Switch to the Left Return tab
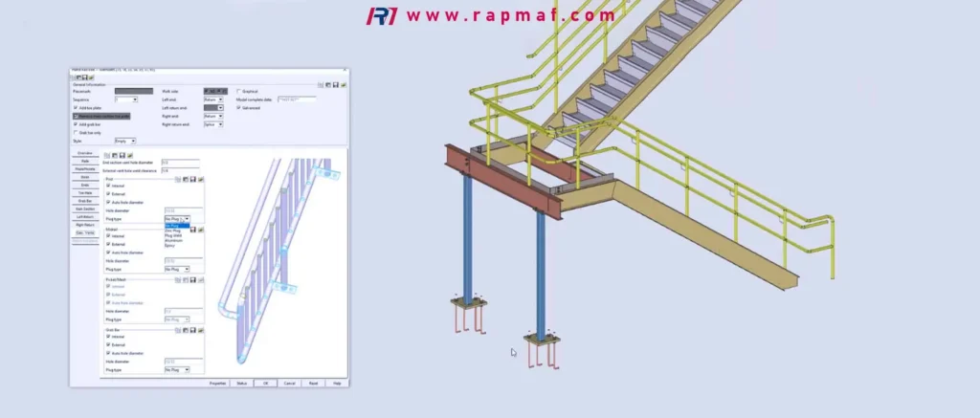980x418 pixels. 84,217
